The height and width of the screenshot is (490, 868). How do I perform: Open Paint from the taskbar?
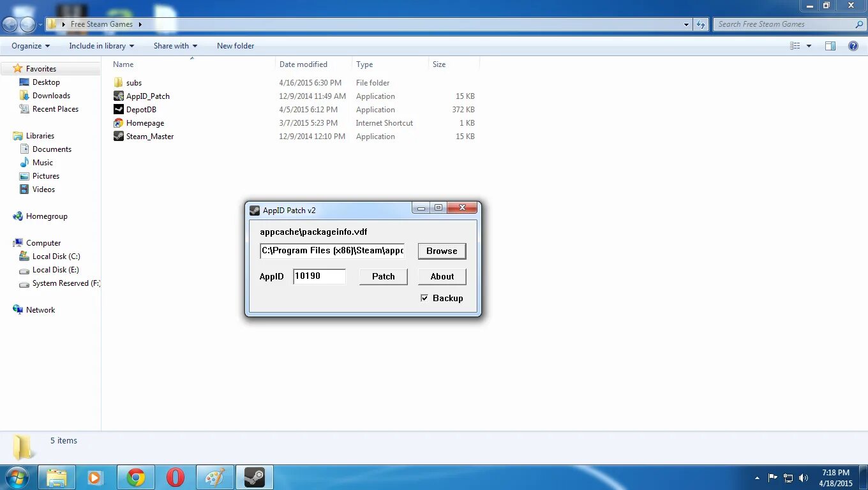[215, 477]
